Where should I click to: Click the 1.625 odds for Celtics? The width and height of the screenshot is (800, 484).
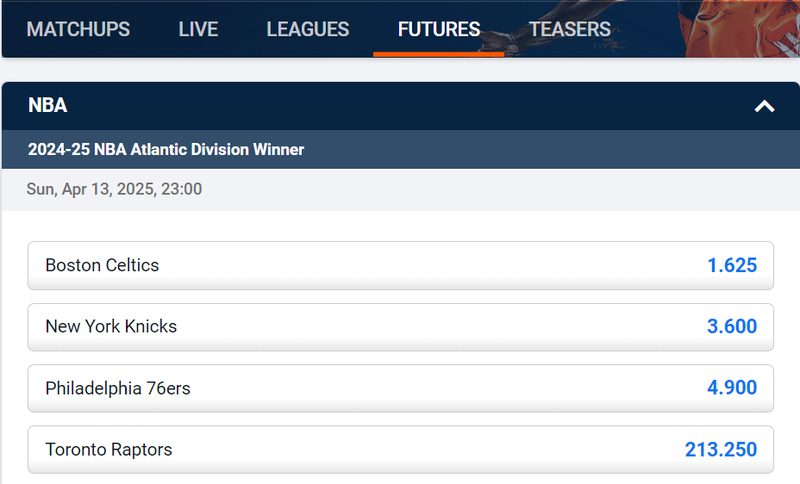732,265
